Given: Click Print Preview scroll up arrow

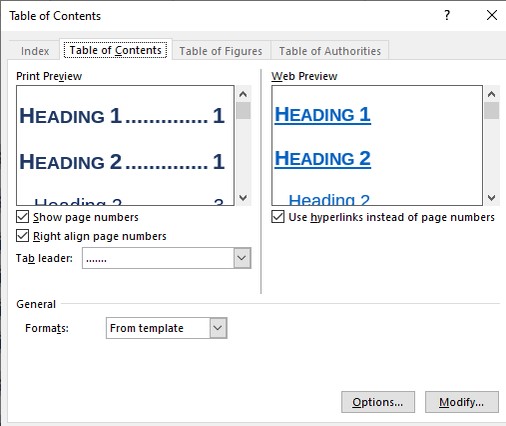Looking at the screenshot, I should click(x=243, y=94).
